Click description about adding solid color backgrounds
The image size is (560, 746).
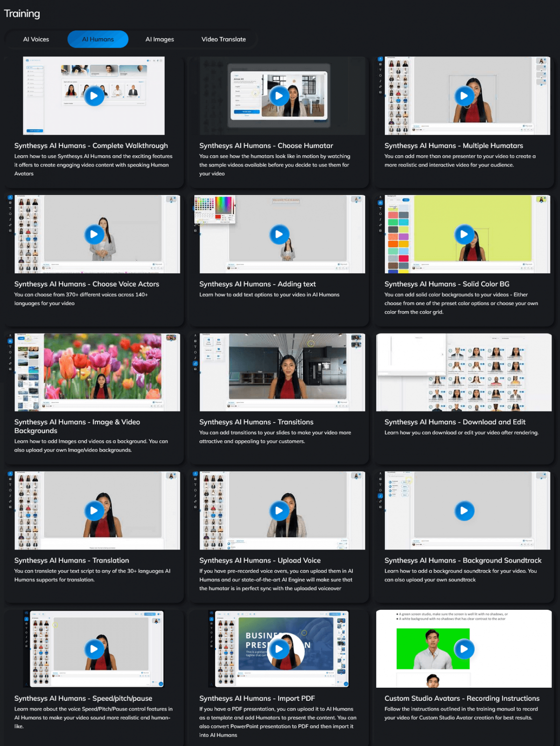[x=461, y=303]
